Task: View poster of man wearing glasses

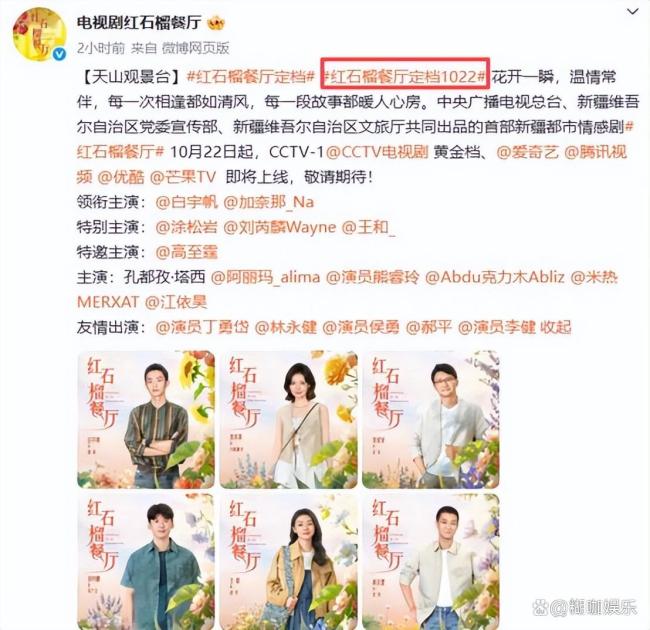Action: coord(431,419)
